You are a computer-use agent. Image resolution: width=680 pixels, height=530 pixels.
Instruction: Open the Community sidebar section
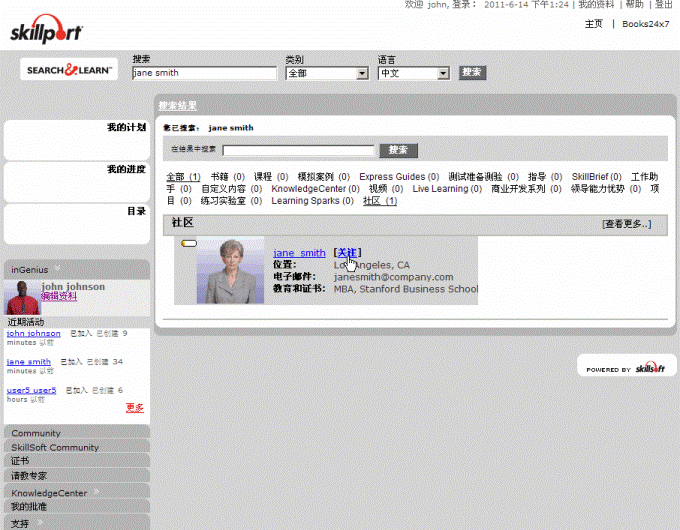click(x=77, y=432)
